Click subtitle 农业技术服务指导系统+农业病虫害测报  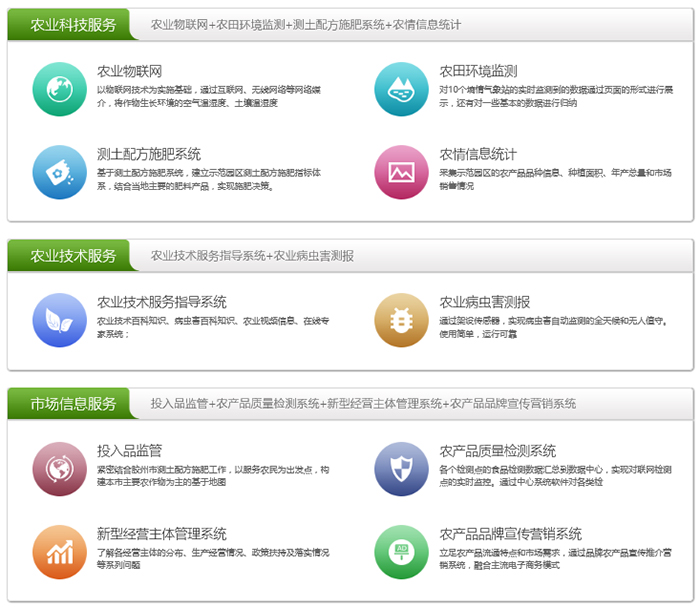tap(252, 256)
